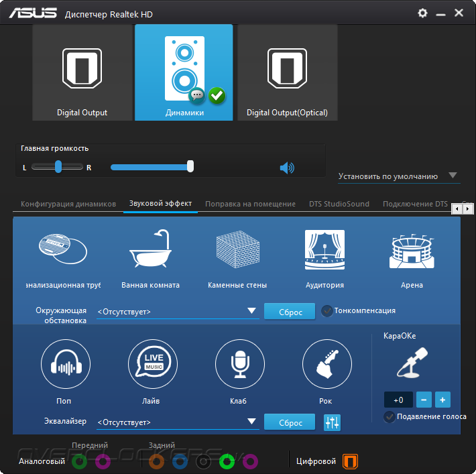Click the orange digital output connector icon
Image resolution: width=476 pixels, height=474 pixels.
350,461
